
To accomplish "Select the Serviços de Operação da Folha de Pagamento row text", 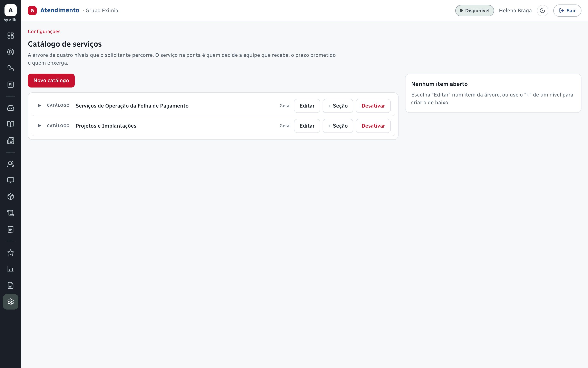I will [132, 106].
